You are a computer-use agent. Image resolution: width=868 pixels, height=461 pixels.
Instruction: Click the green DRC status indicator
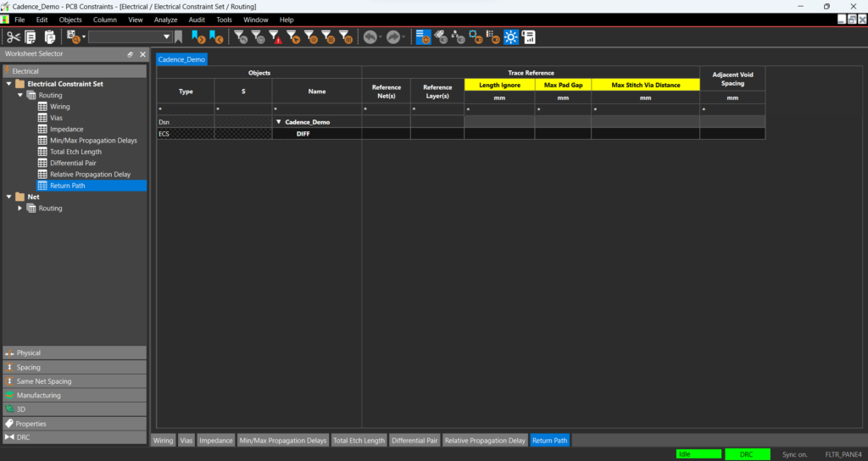point(747,454)
